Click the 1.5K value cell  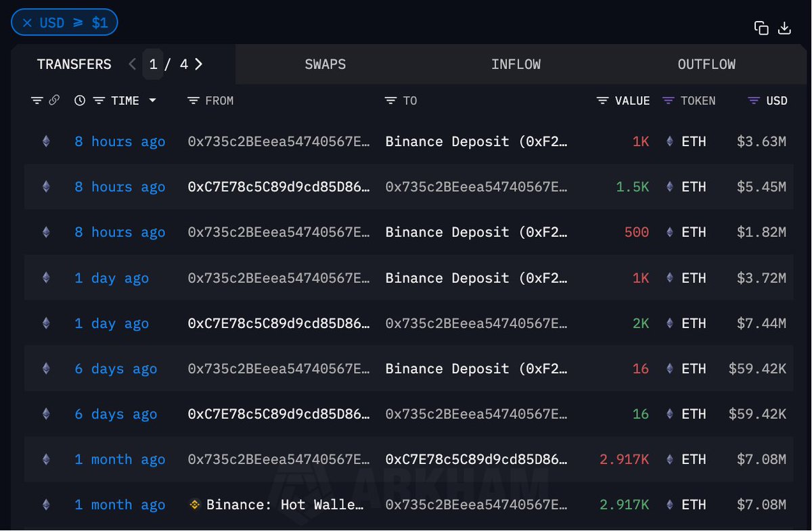[x=633, y=187]
